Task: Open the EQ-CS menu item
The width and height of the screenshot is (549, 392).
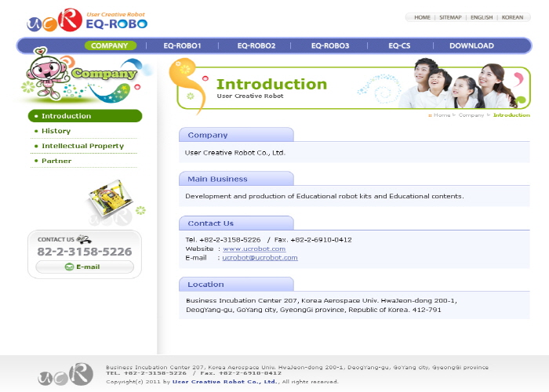Action: tap(399, 45)
